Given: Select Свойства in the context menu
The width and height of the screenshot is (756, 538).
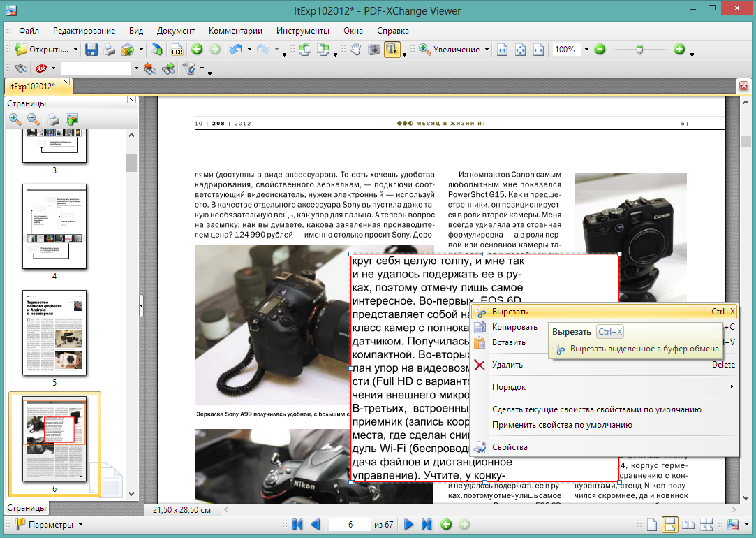Looking at the screenshot, I should pos(604,446).
